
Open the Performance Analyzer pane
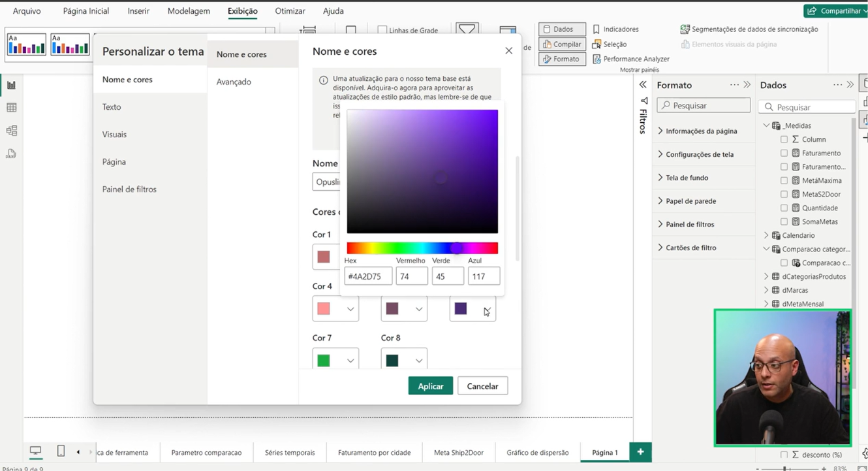click(x=630, y=59)
